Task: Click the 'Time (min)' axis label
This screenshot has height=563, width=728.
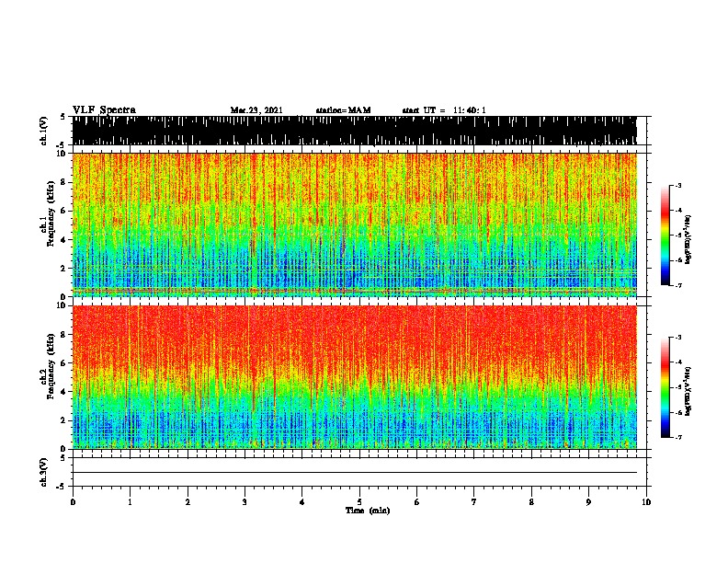Action: coord(368,511)
